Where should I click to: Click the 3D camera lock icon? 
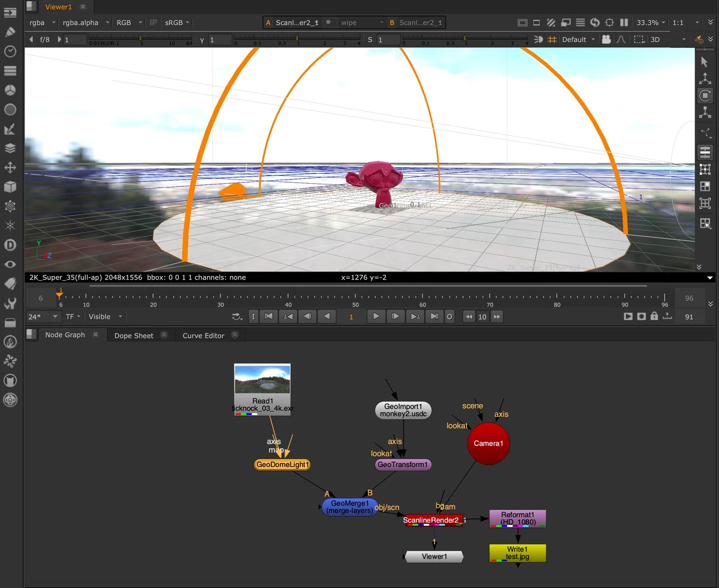click(606, 40)
